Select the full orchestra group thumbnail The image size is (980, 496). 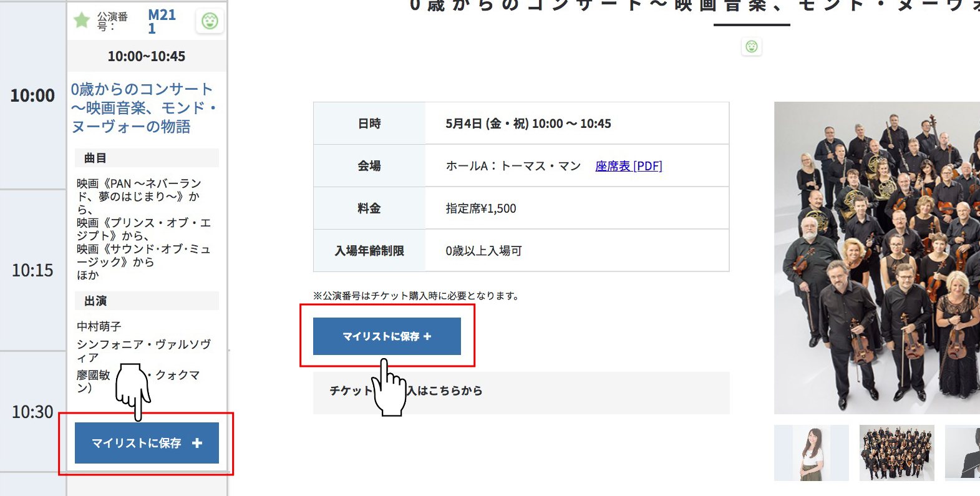[x=896, y=453]
